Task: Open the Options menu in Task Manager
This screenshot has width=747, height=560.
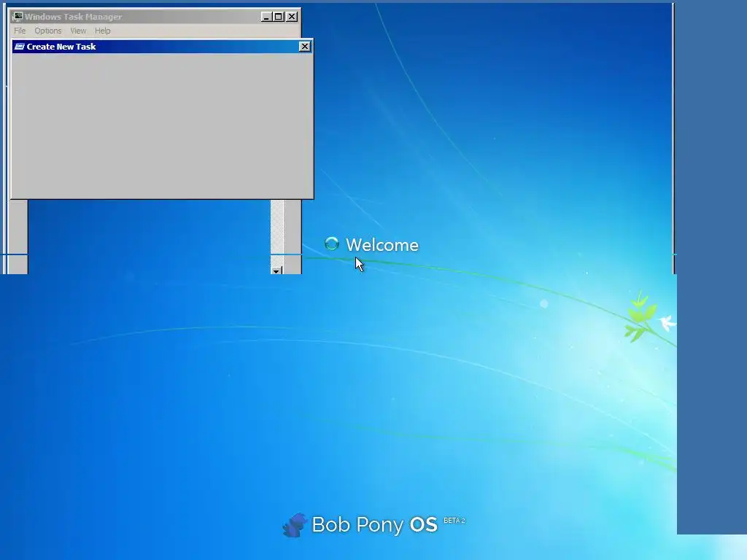Action: click(x=47, y=31)
